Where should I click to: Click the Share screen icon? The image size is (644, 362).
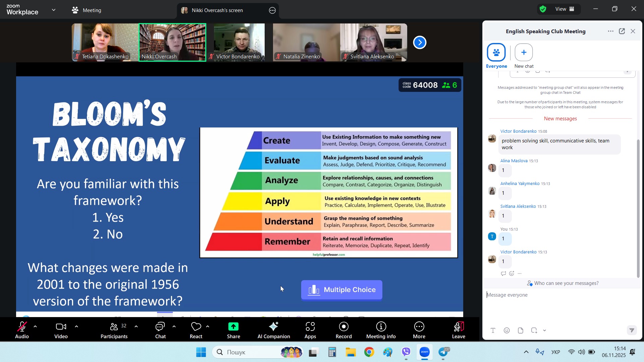point(233,330)
